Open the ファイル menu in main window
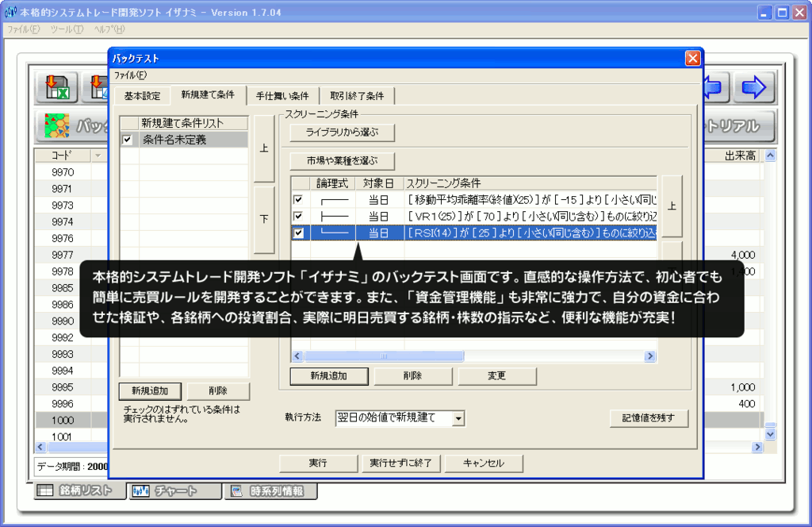 pos(23,29)
